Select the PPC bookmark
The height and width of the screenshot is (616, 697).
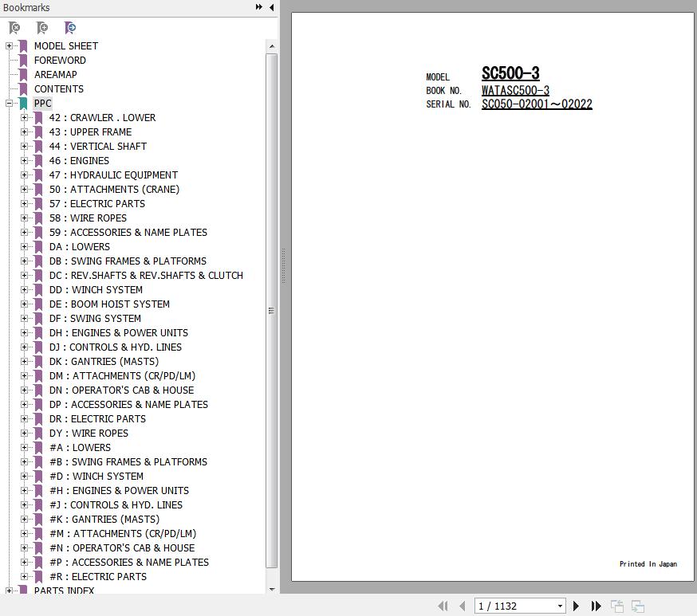coord(43,103)
